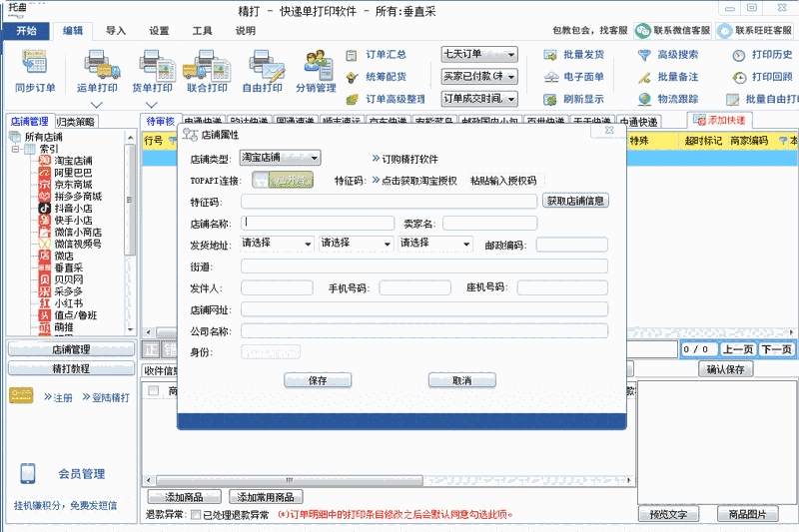The image size is (799, 532).
Task: Open 自由打印 free print tool
Action: [x=263, y=71]
